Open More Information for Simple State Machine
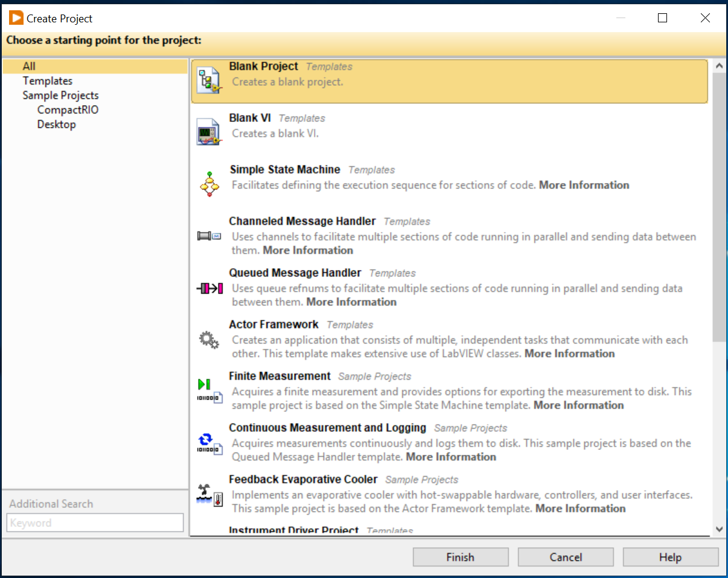 (x=583, y=185)
